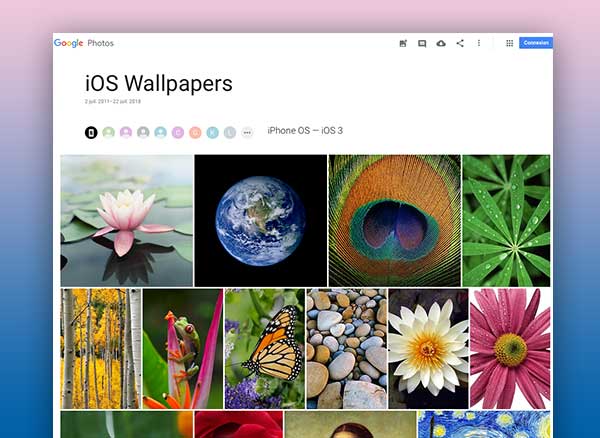Viewport: 600px width, 438px height.
Task: Open the Earth globe wallpaper
Action: click(x=261, y=221)
